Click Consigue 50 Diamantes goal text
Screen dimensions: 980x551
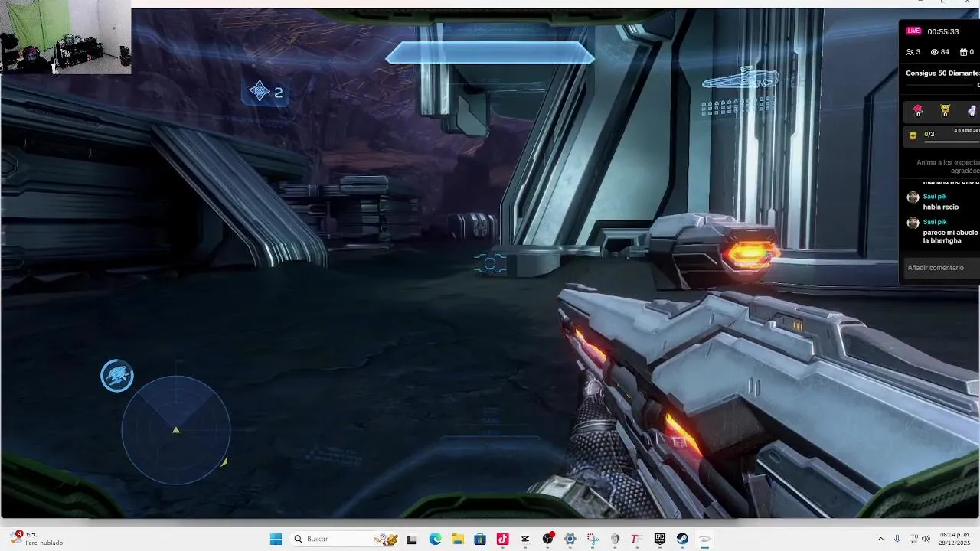pos(942,73)
